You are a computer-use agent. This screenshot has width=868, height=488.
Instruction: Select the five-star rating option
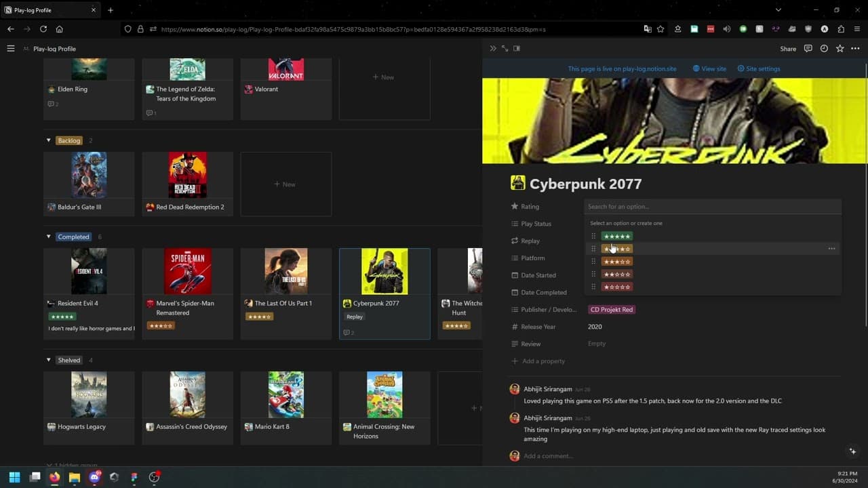pos(617,237)
